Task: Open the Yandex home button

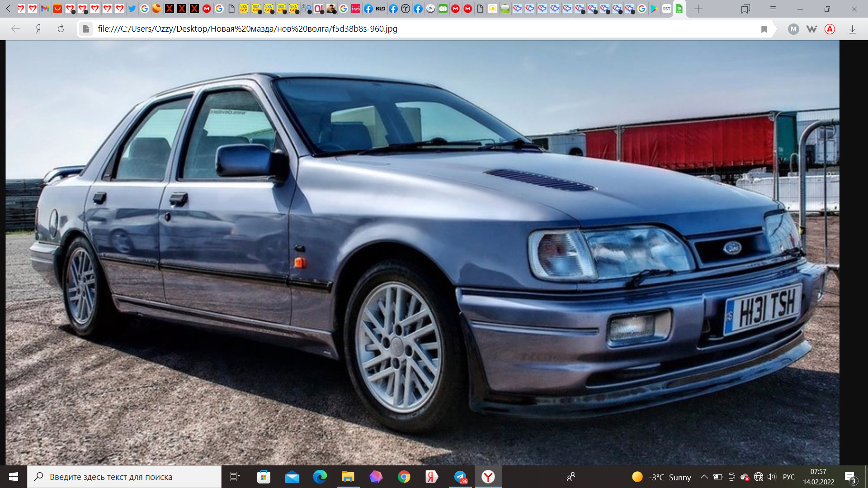Action: click(x=38, y=29)
